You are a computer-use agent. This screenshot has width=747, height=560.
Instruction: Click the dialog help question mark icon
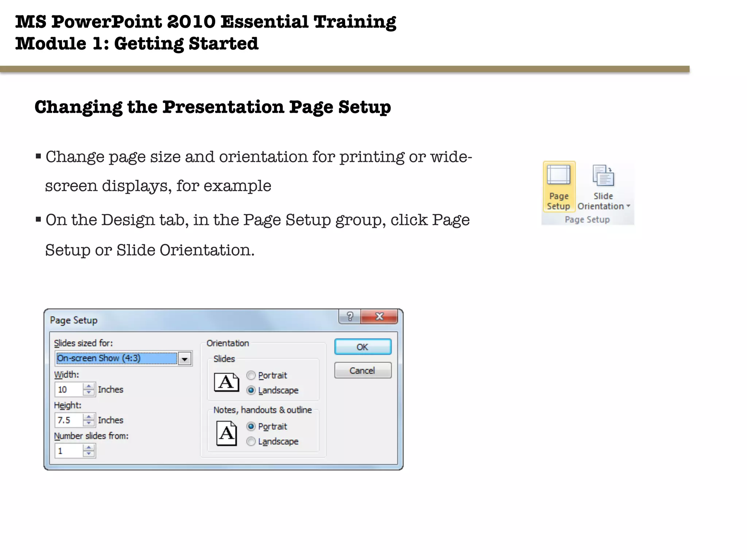350,316
